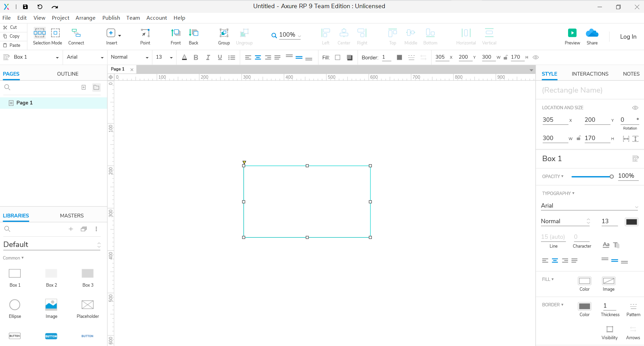Click the Paste button
644x346 pixels.
coord(12,45)
